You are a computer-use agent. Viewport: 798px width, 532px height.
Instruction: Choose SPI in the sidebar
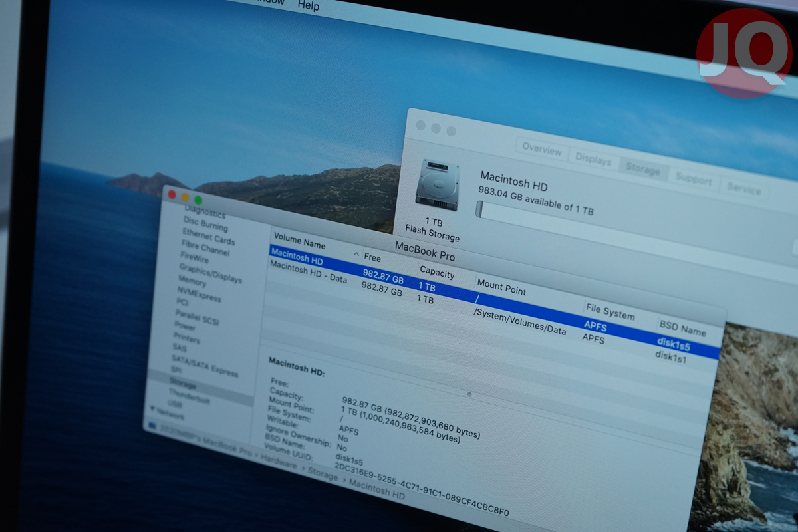click(x=176, y=370)
